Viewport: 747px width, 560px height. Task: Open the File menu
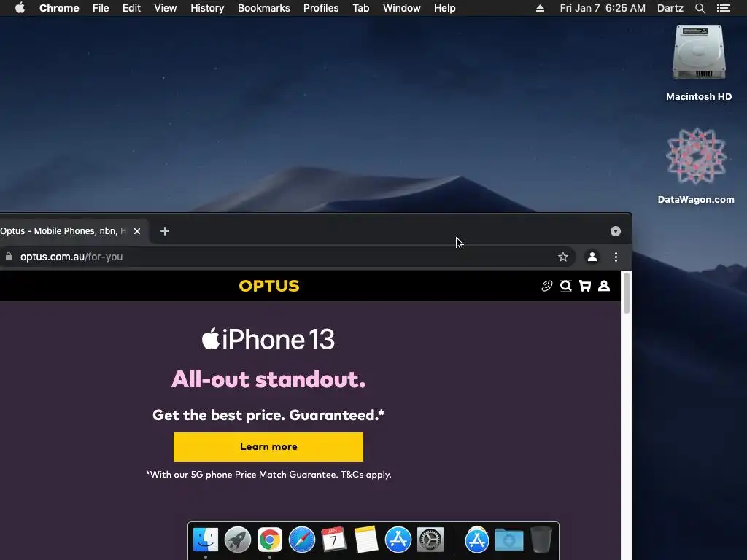click(101, 8)
